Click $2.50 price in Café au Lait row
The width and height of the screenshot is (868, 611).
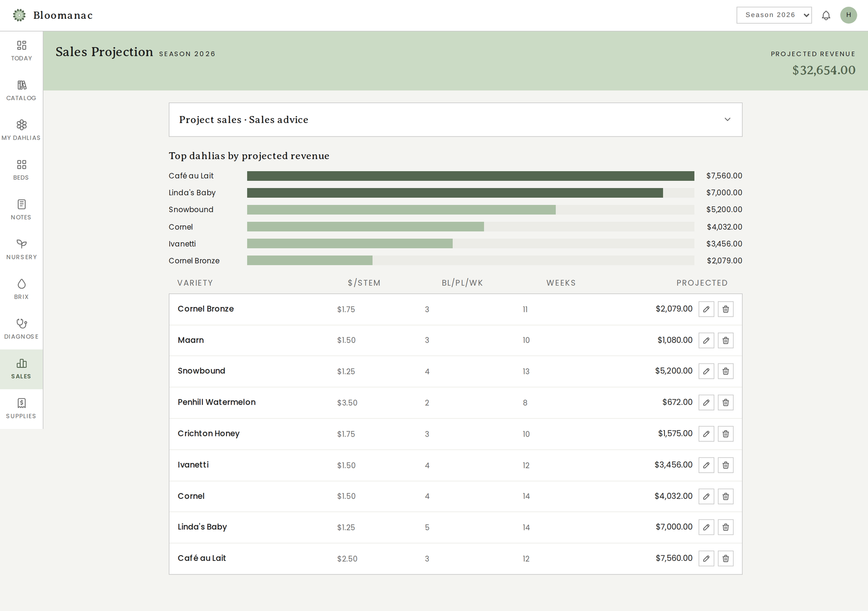[347, 559]
